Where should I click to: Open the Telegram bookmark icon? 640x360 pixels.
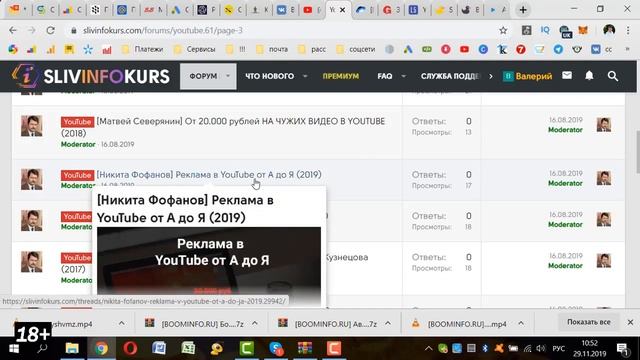coord(558,49)
